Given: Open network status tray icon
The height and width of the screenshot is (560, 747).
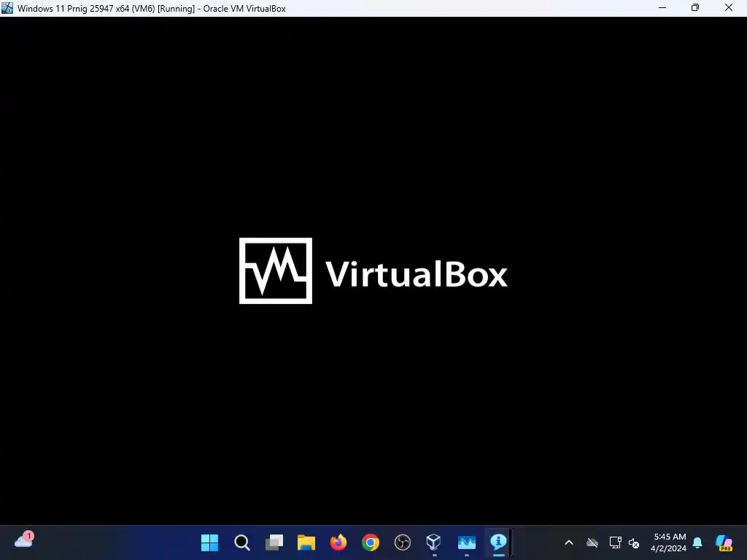Looking at the screenshot, I should 615,542.
